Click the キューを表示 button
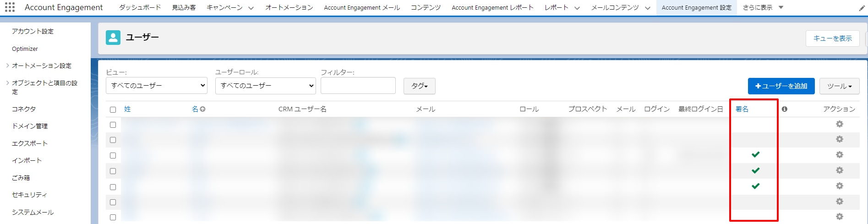The image size is (868, 224). (x=832, y=38)
